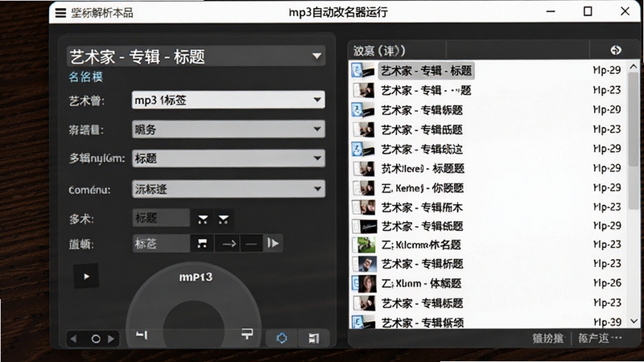Screen dimensions: 644x362
Task: Click the left bracket icon on dial
Action: pyautogui.click(x=142, y=335)
